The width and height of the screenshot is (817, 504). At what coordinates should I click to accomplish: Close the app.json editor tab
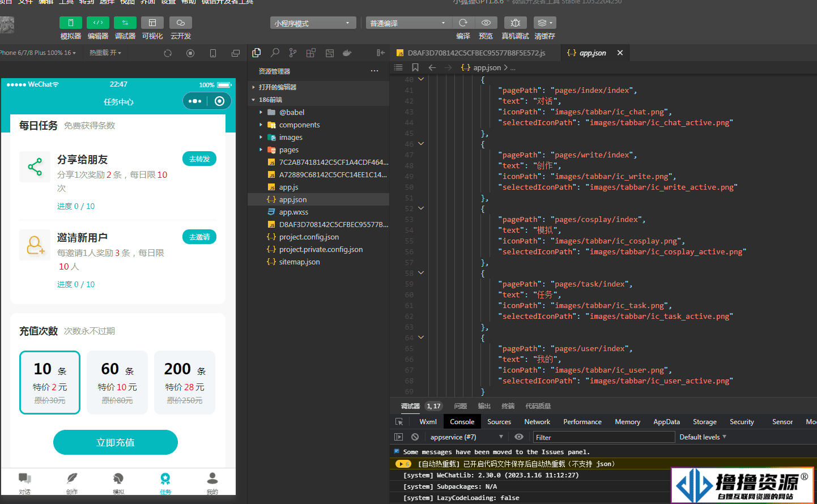tap(620, 53)
